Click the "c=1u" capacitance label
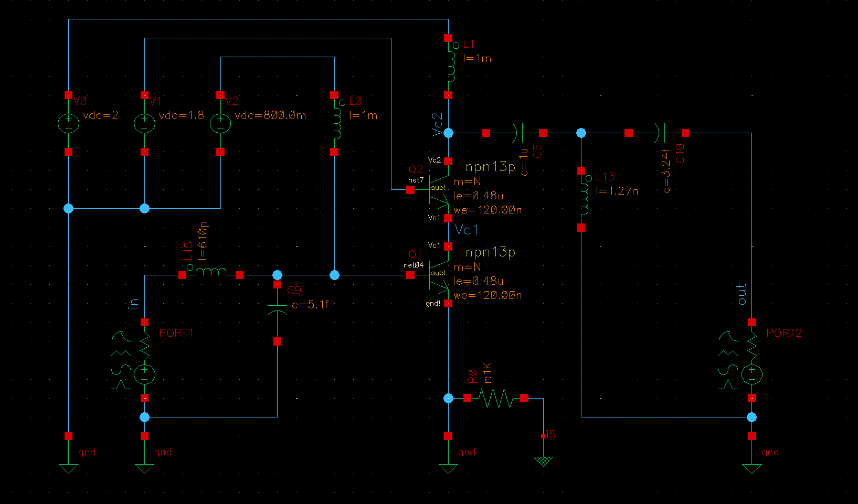The width and height of the screenshot is (858, 504). tap(524, 162)
